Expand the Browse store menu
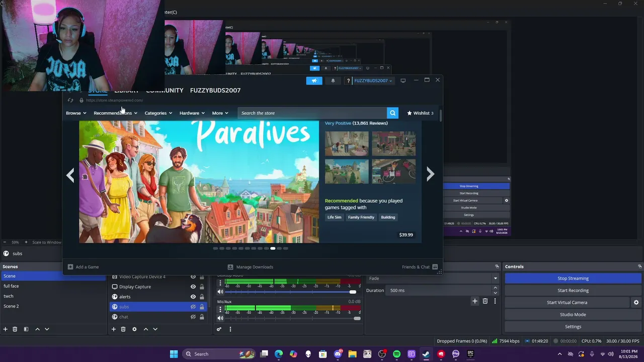The image size is (644, 362). pos(75,113)
